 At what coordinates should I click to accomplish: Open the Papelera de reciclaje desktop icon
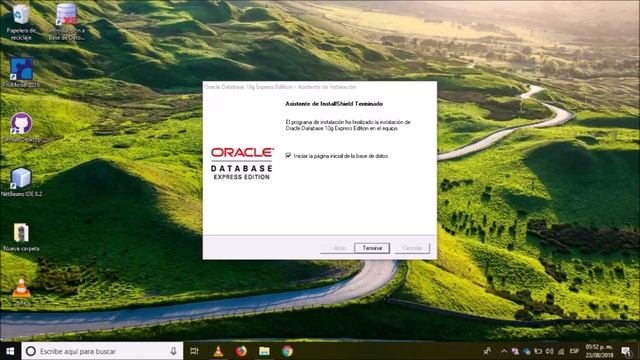pos(21,21)
